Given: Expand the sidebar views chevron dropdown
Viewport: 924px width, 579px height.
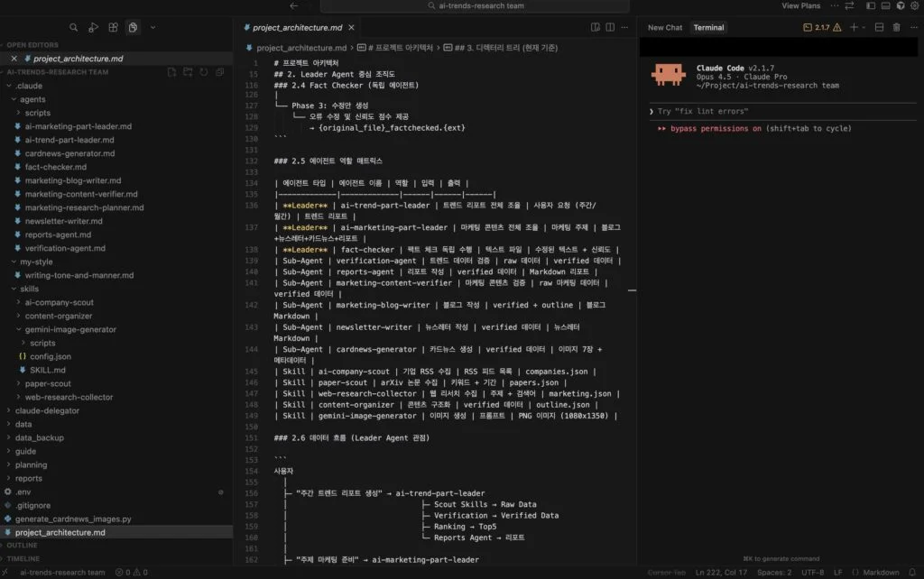Looking at the screenshot, I should tap(152, 27).
